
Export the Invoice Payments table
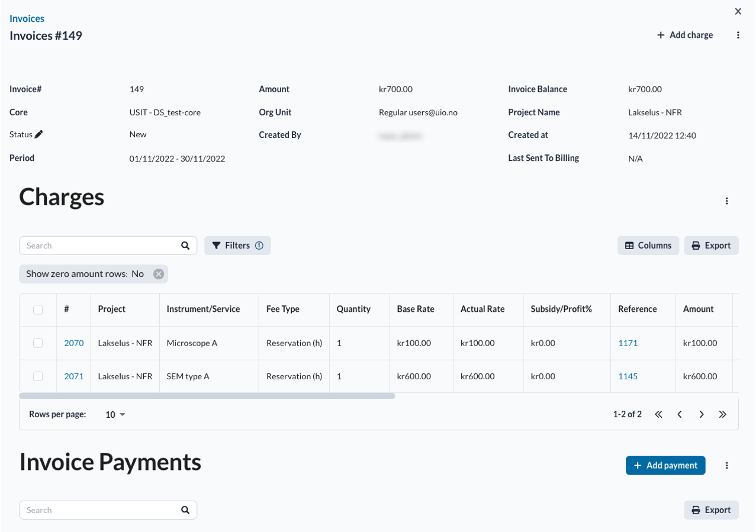click(x=711, y=510)
